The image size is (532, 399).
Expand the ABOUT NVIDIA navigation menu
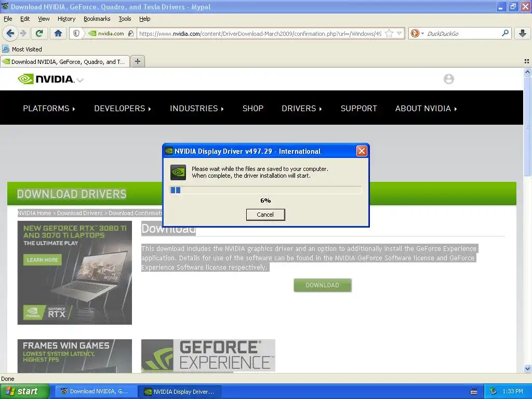pyautogui.click(x=426, y=108)
